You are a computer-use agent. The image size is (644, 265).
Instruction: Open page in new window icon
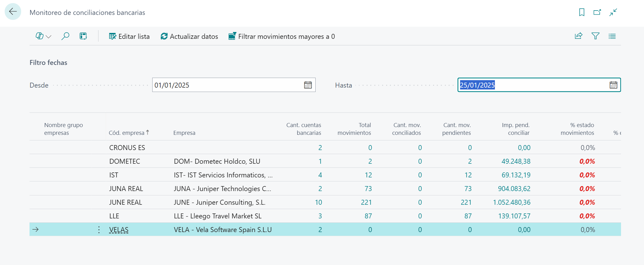click(597, 12)
